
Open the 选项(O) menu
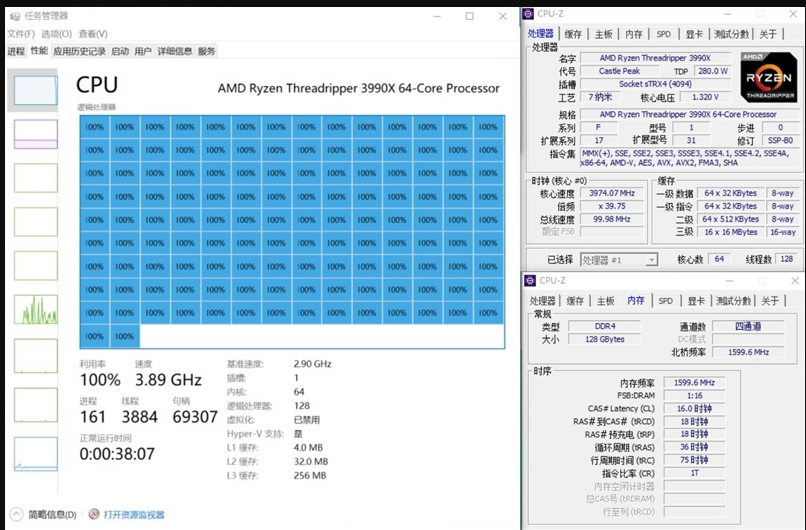coord(56,34)
